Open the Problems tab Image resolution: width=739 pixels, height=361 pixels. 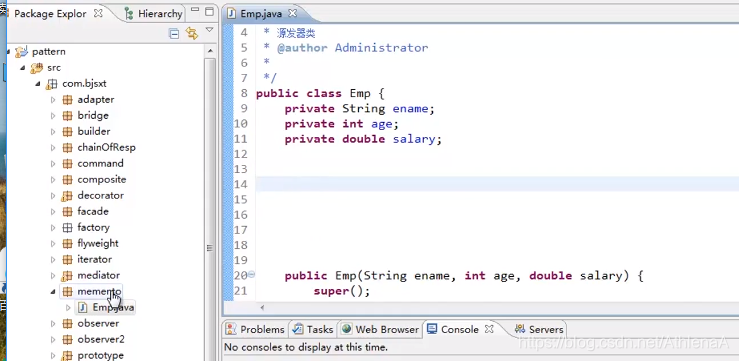255,329
